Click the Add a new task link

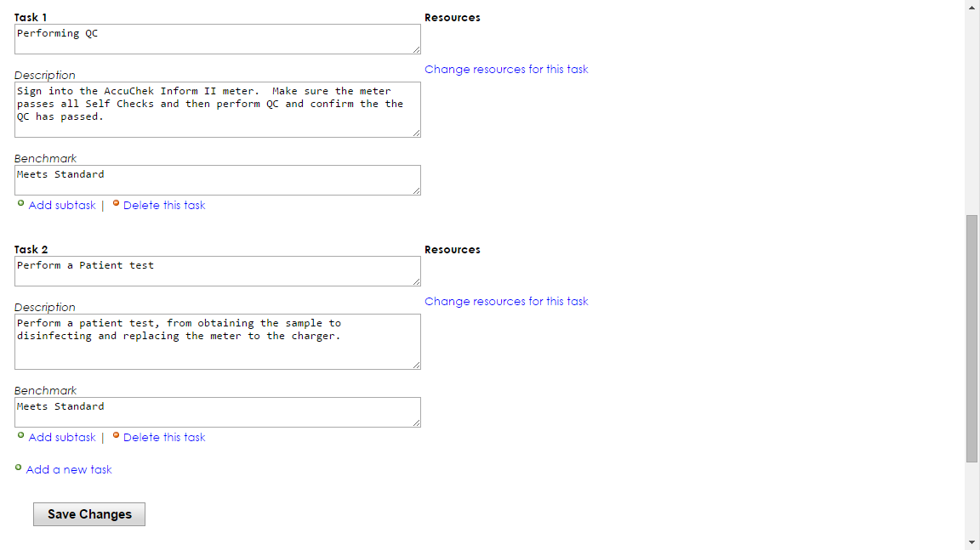point(69,470)
